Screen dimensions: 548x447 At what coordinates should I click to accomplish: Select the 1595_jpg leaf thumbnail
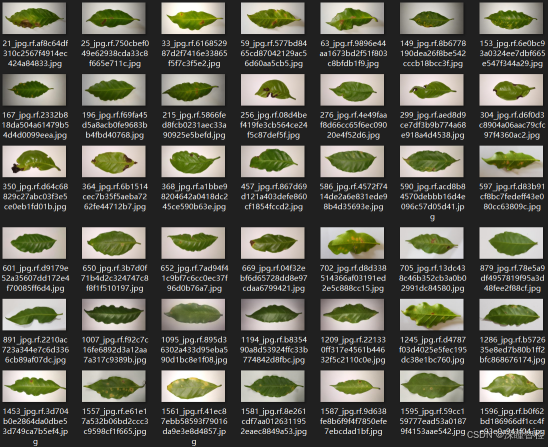432,386
